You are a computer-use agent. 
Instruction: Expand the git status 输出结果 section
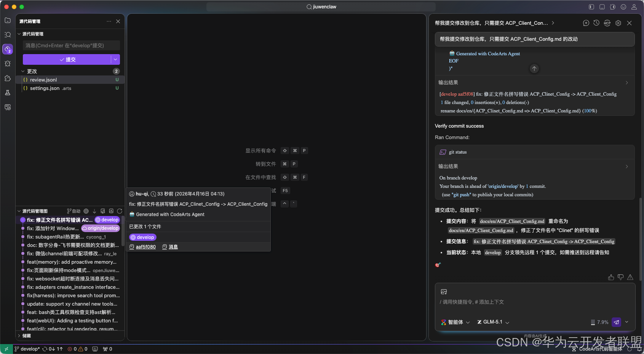click(x=626, y=167)
